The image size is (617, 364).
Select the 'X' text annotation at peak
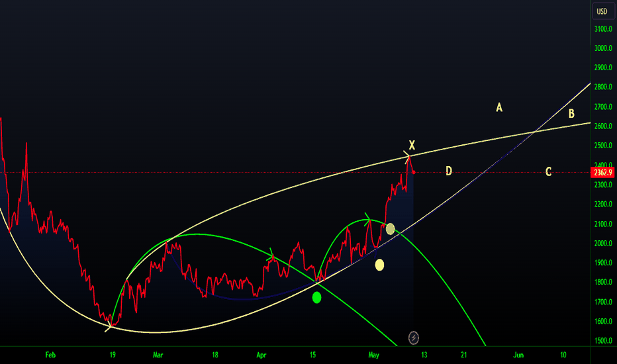412,146
